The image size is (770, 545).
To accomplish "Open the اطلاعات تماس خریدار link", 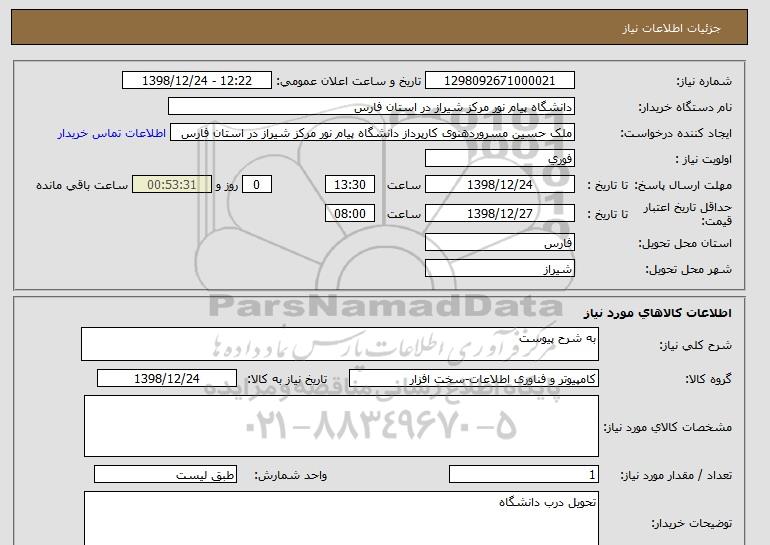I will [x=111, y=133].
